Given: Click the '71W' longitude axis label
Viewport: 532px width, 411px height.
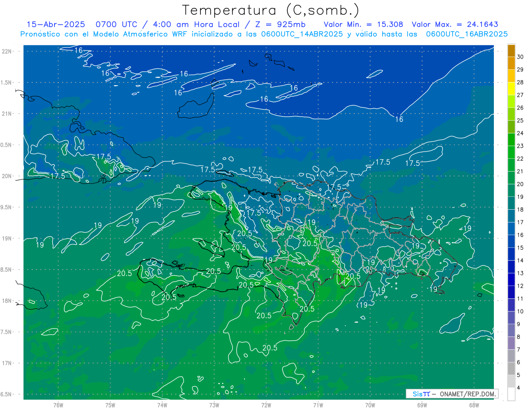Looking at the screenshot, I should pyautogui.click(x=318, y=405).
